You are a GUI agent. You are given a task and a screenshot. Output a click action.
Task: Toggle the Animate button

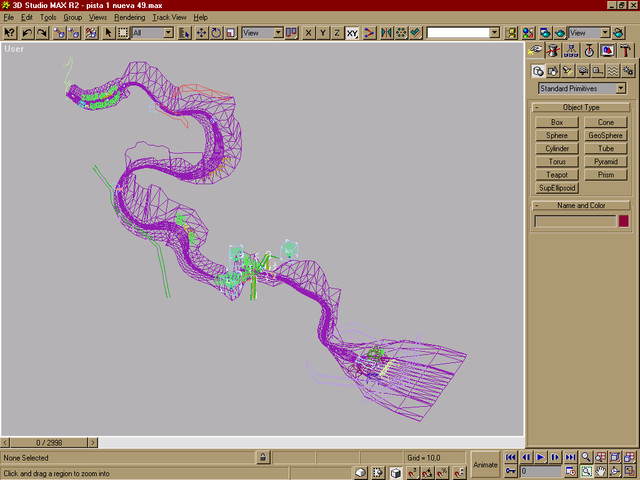[485, 464]
